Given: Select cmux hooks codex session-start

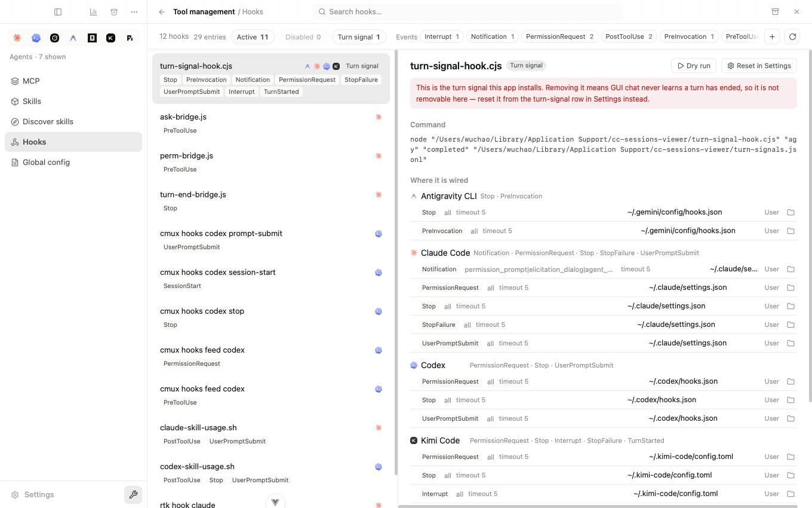Looking at the screenshot, I should point(271,279).
